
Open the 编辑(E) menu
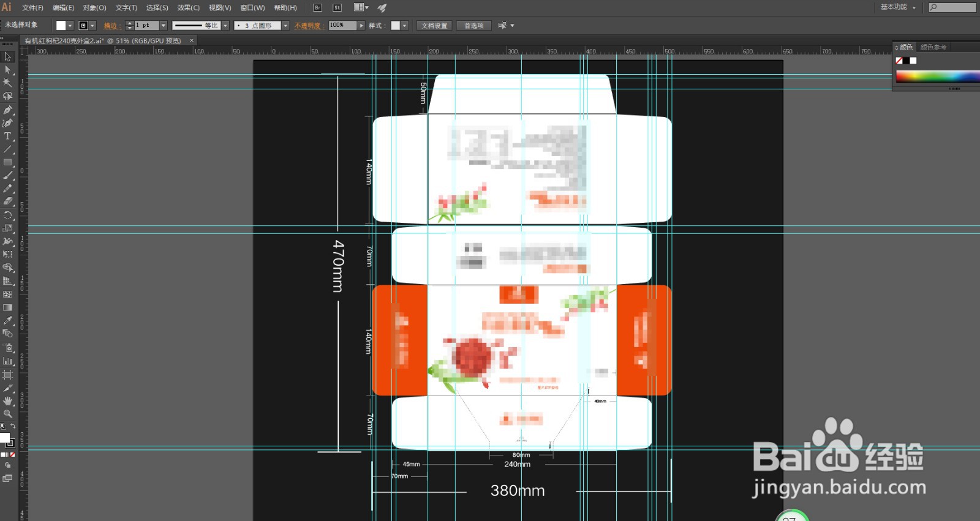(x=63, y=8)
